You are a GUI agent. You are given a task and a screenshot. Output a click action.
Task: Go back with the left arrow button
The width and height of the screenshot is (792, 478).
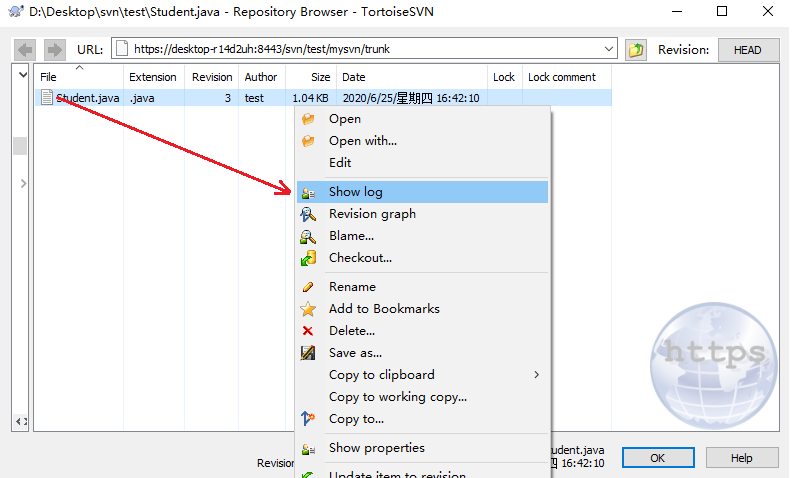point(25,50)
